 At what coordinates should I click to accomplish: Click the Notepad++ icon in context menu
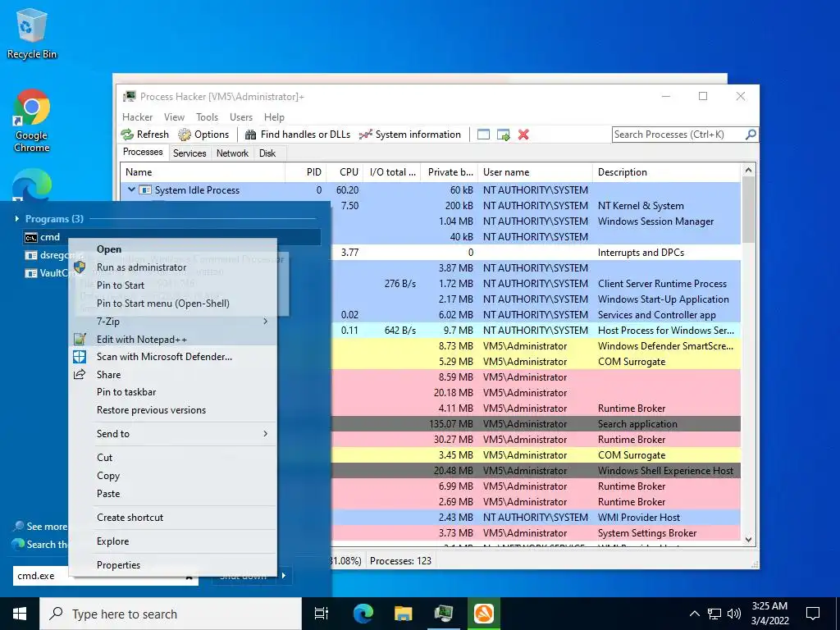[x=80, y=339]
